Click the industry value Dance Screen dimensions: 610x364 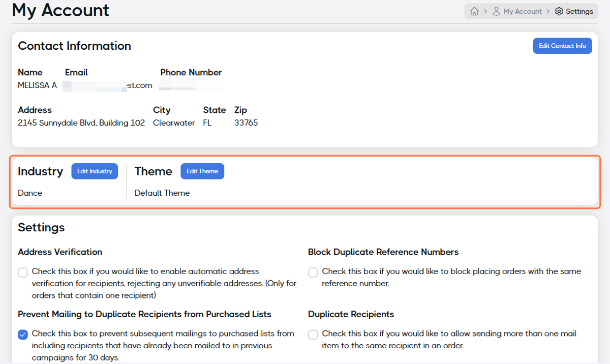[30, 193]
